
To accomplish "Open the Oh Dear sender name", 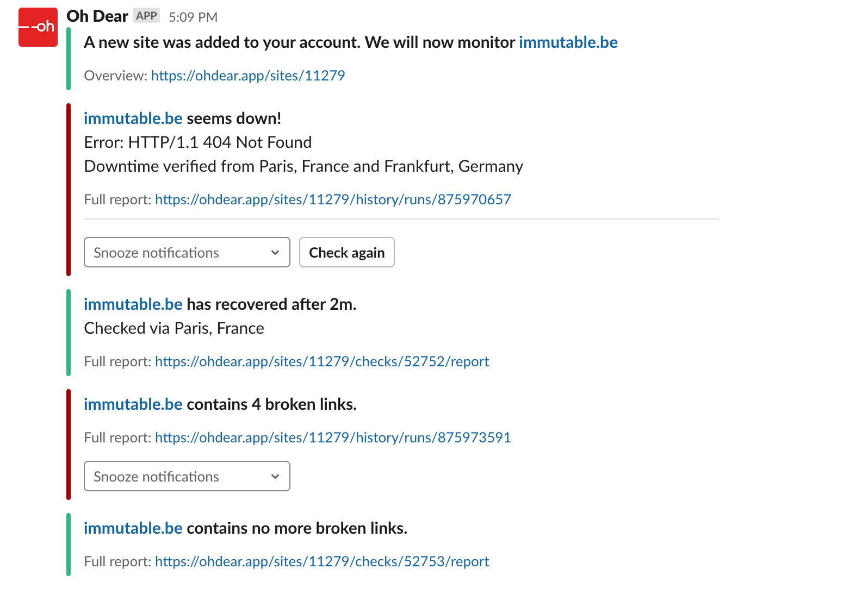I will pyautogui.click(x=97, y=16).
